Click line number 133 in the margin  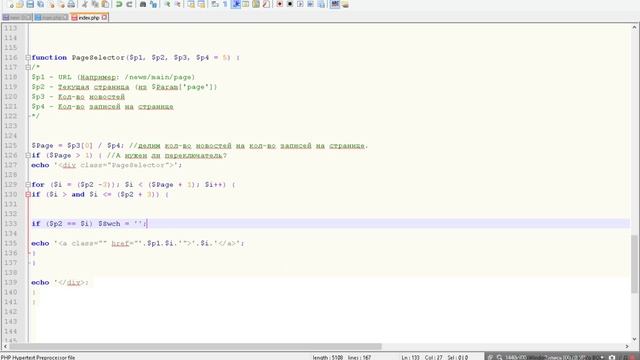(x=11, y=224)
